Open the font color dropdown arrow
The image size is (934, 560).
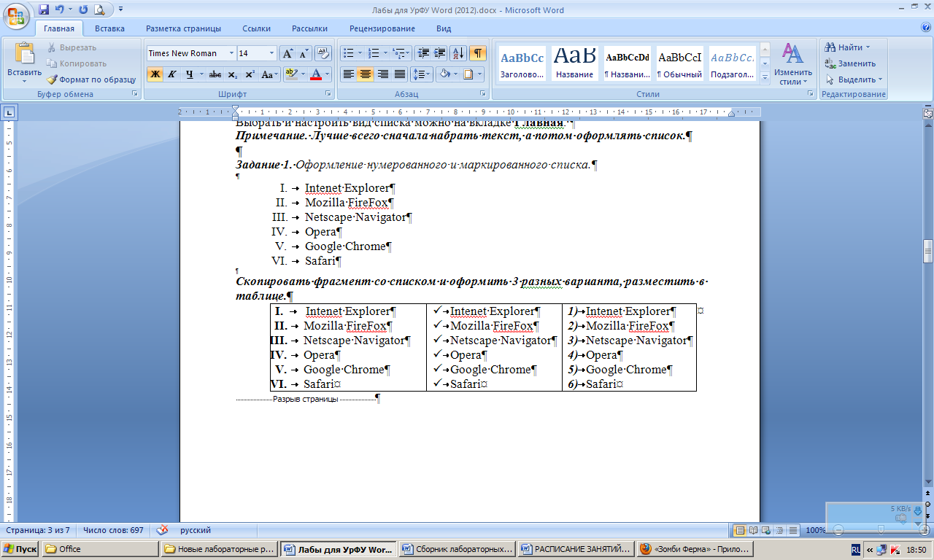(327, 74)
